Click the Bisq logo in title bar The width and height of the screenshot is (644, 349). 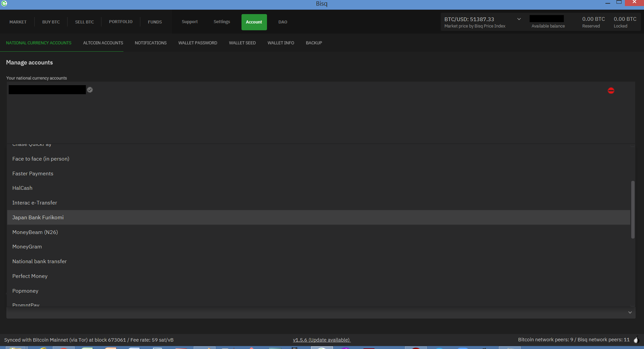(4, 3)
